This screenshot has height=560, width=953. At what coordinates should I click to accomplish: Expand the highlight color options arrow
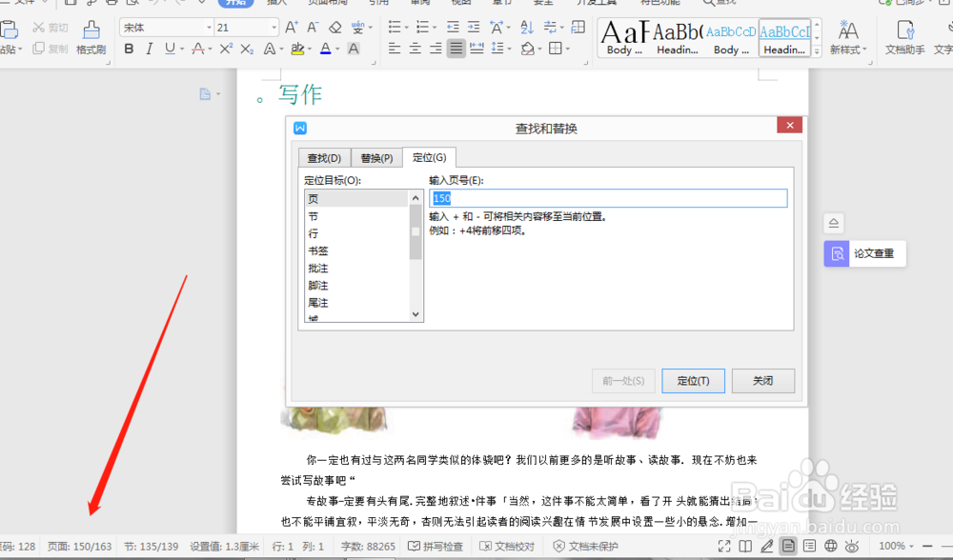pyautogui.click(x=310, y=49)
